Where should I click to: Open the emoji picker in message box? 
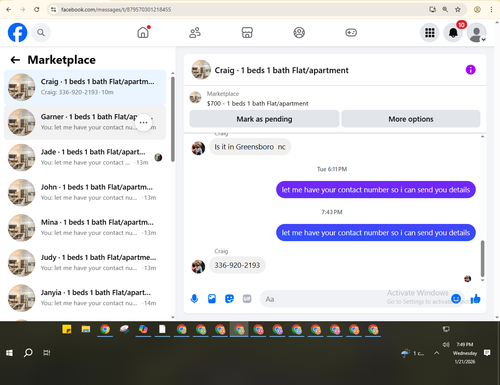456,299
